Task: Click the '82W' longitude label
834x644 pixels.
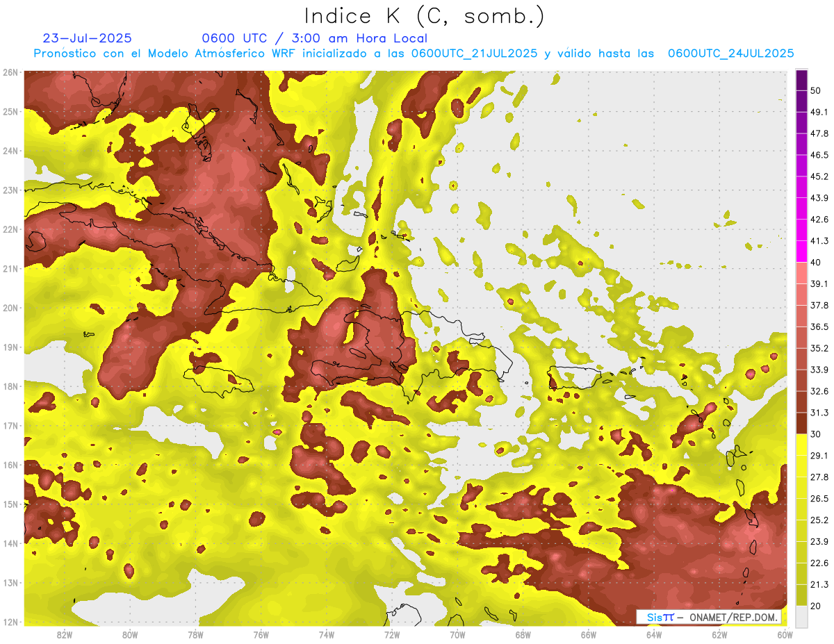Action: click(65, 635)
